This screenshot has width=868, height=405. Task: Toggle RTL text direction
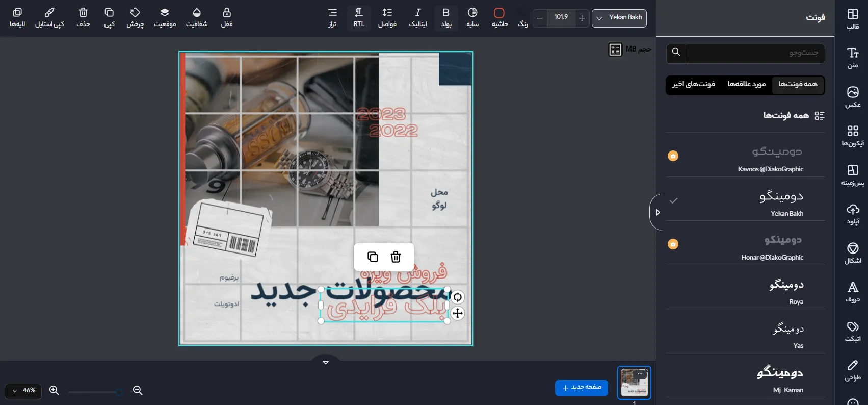point(359,17)
